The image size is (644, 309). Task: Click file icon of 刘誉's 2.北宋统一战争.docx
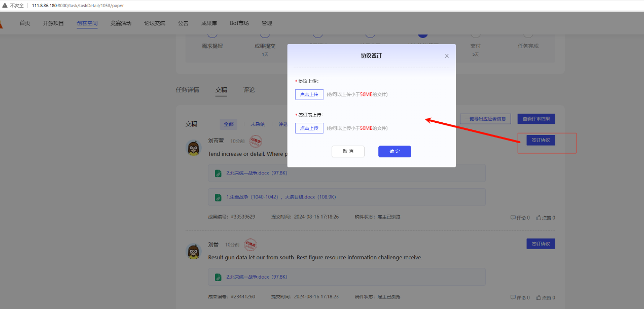click(218, 277)
